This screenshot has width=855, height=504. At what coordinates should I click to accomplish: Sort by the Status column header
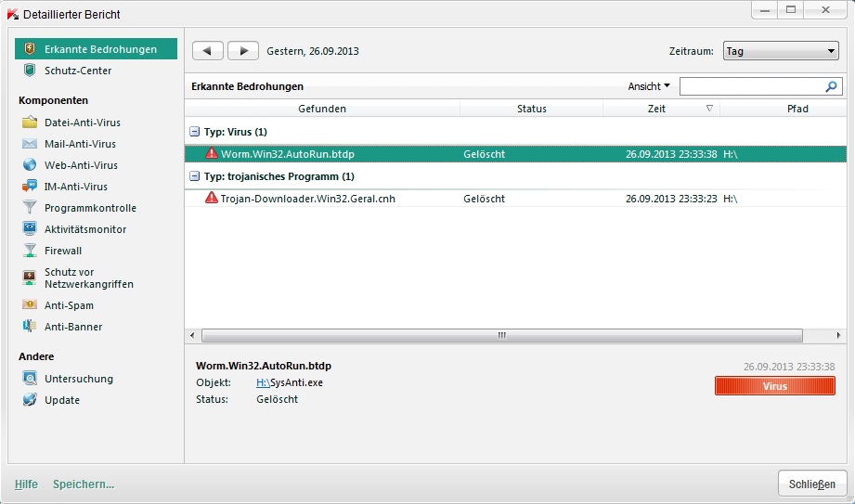[532, 109]
